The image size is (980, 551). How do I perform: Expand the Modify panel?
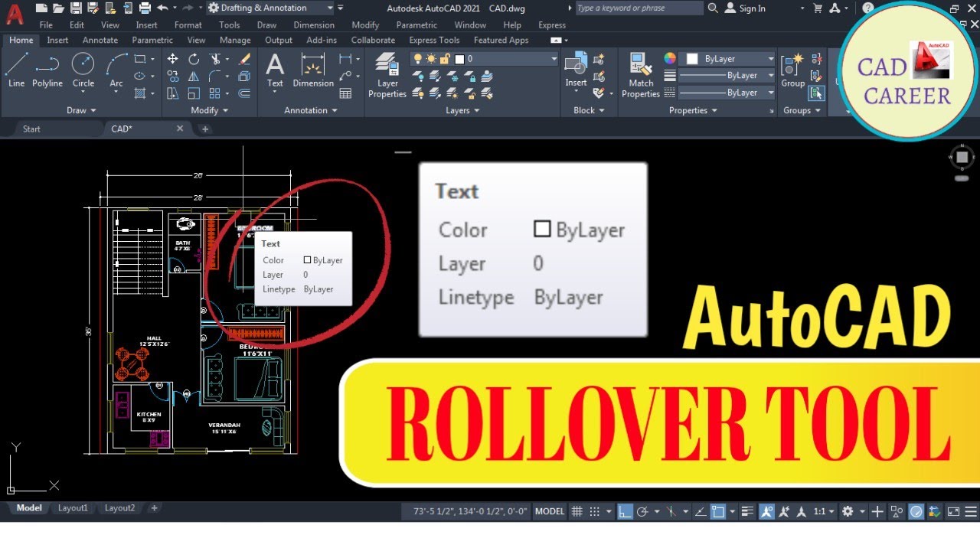pyautogui.click(x=209, y=110)
